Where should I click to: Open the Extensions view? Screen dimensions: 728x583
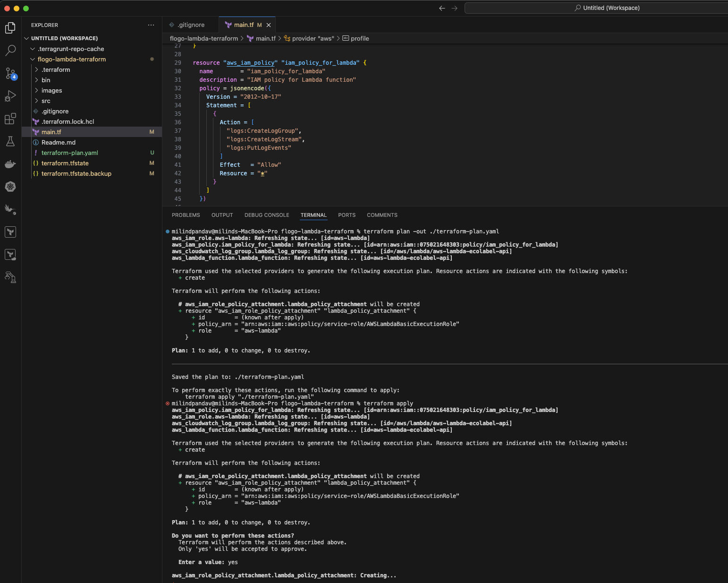(10, 119)
